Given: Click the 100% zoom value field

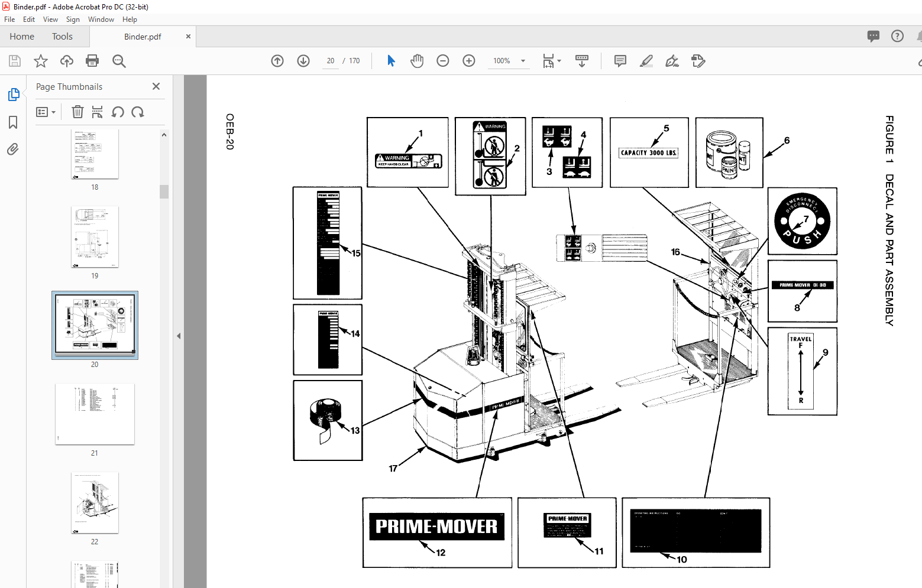Looking at the screenshot, I should (502, 61).
